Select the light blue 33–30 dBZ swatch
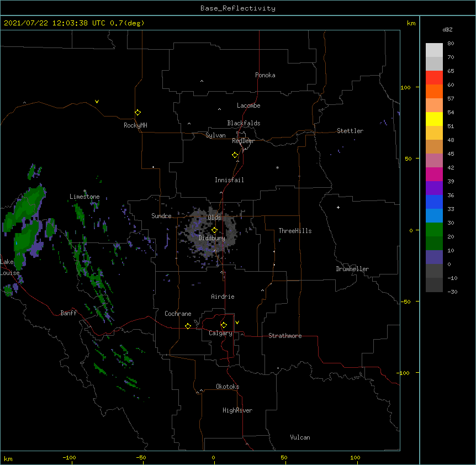This screenshot has width=476, height=465. [434, 216]
